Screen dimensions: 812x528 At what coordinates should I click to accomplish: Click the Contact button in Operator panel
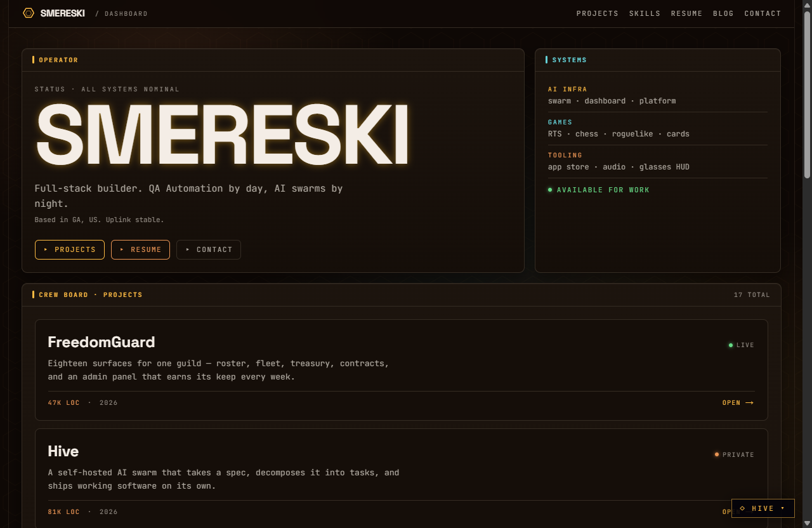209,249
